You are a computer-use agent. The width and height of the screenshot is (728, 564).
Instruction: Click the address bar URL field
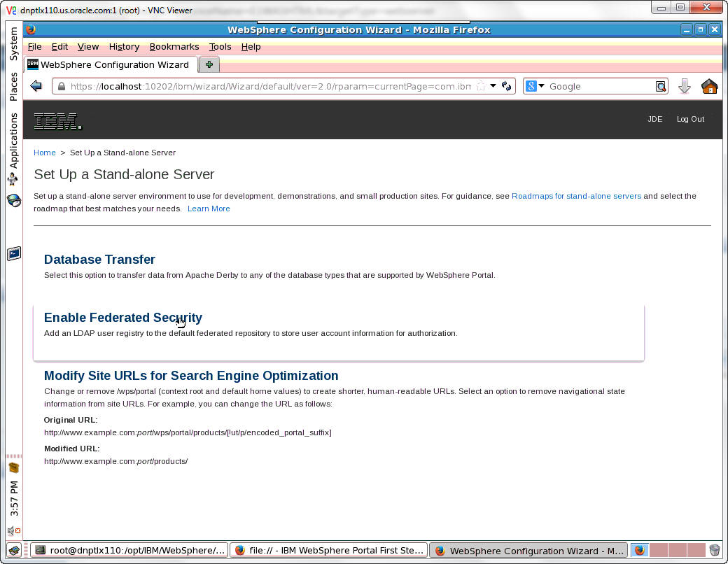click(x=270, y=86)
